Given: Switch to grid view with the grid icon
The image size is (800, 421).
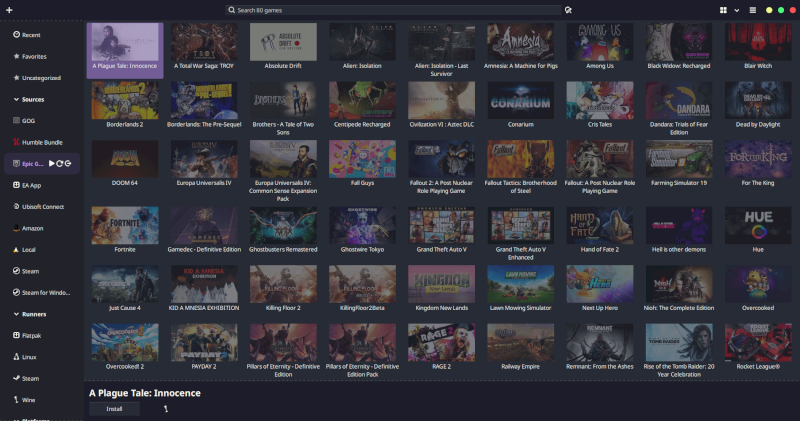Looking at the screenshot, I should [723, 10].
